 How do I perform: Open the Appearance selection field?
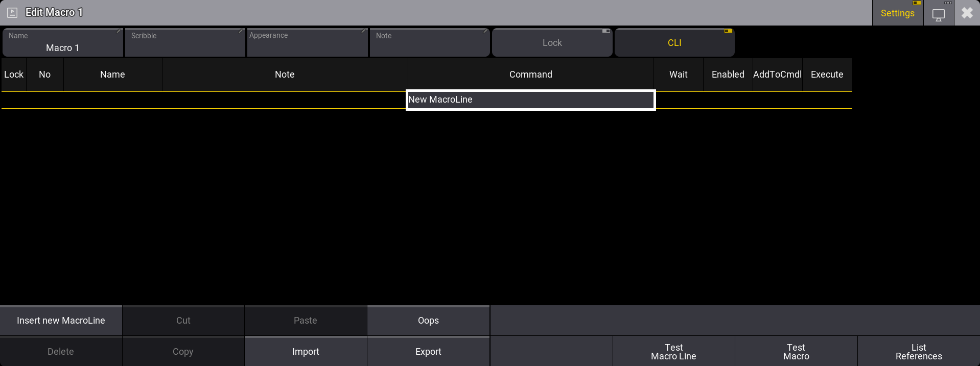(x=307, y=43)
